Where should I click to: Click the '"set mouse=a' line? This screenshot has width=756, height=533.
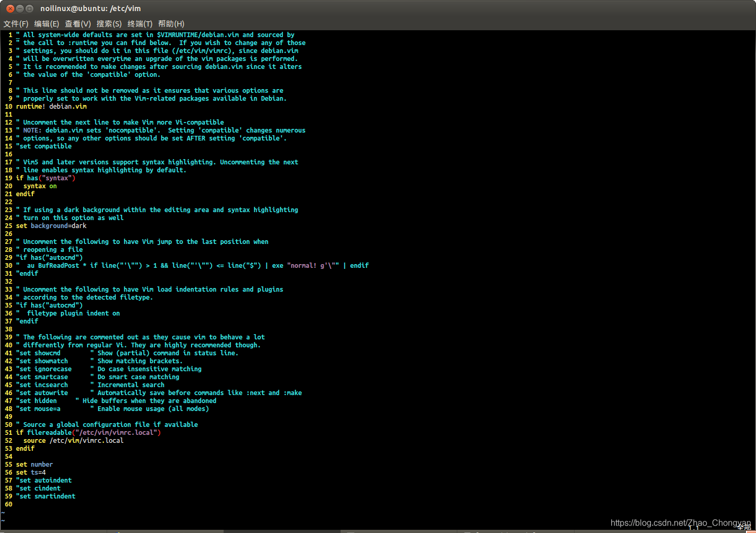(x=112, y=409)
